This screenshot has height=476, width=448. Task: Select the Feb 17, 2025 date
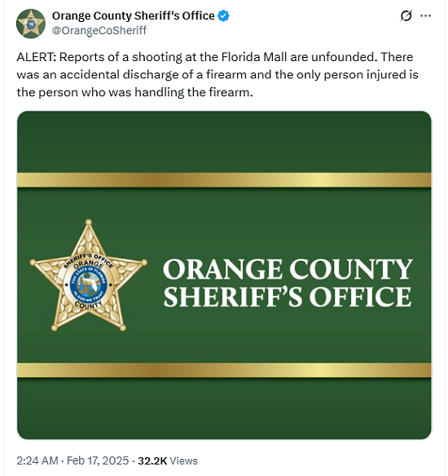click(98, 461)
